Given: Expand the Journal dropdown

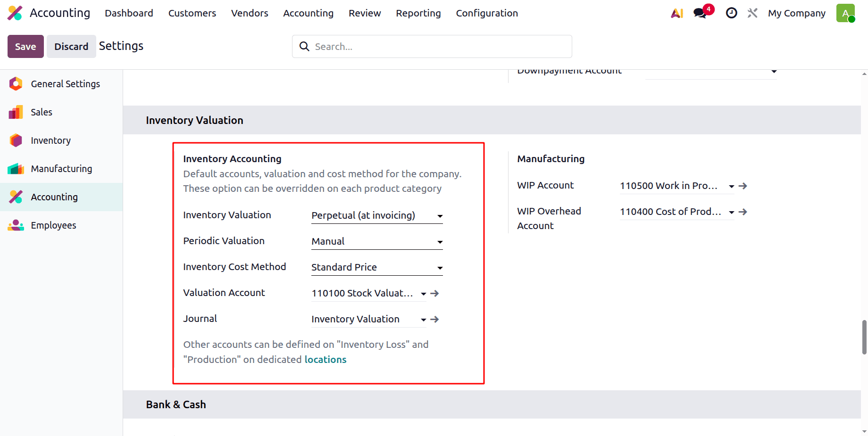Looking at the screenshot, I should [423, 320].
